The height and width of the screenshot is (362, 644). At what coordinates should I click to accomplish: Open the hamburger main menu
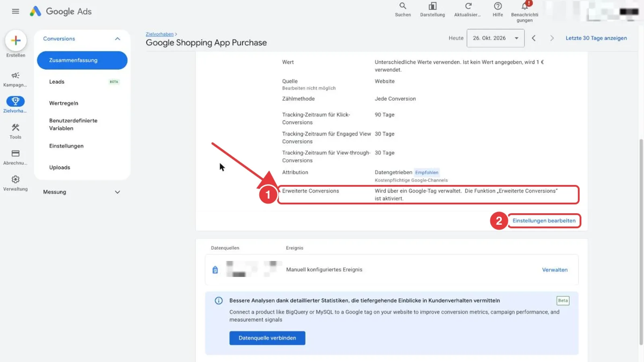coord(16,11)
